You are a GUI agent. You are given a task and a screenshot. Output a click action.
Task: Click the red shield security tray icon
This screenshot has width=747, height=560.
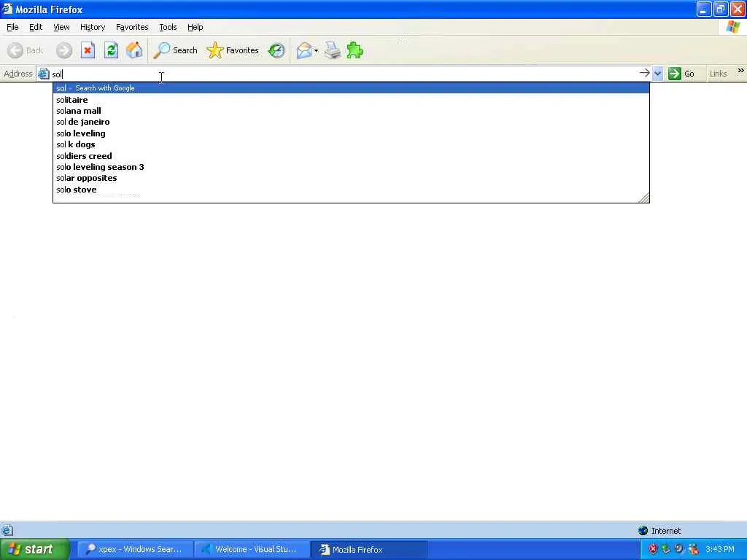(653, 549)
